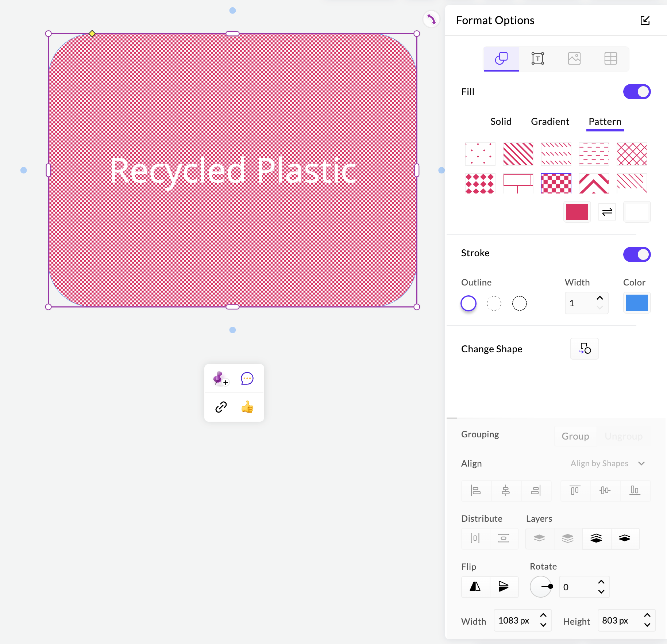667x644 pixels.
Task: Toggle the Stroke switch
Action: [637, 254]
